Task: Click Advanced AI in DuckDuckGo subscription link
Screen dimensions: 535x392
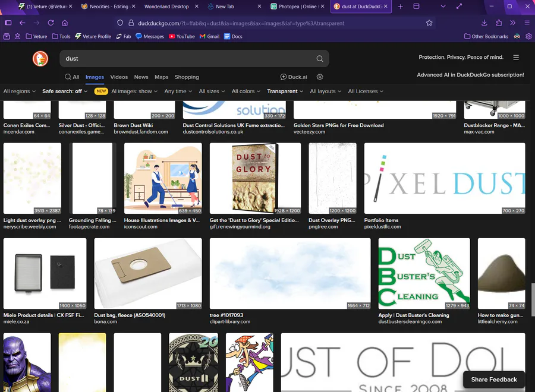Action: pyautogui.click(x=471, y=75)
